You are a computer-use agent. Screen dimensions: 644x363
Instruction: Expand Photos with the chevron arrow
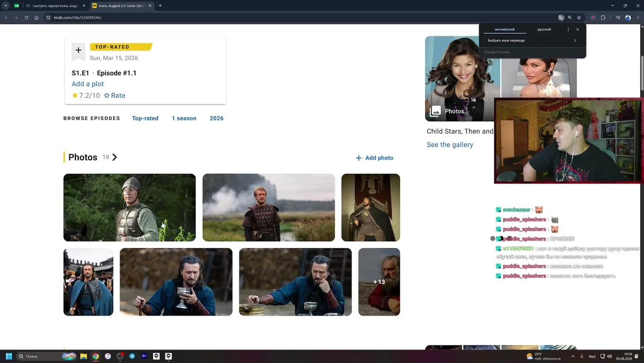[114, 157]
